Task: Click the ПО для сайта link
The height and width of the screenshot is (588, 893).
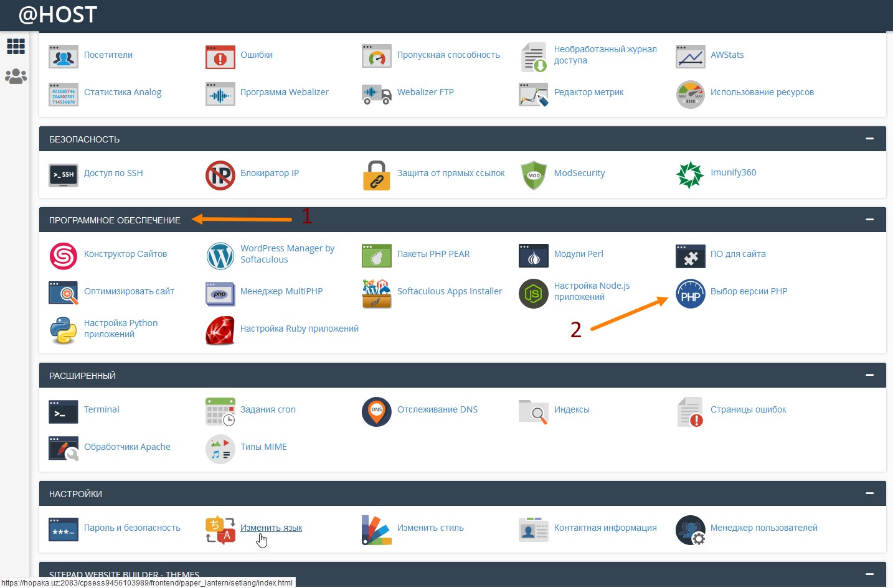Action: (738, 254)
